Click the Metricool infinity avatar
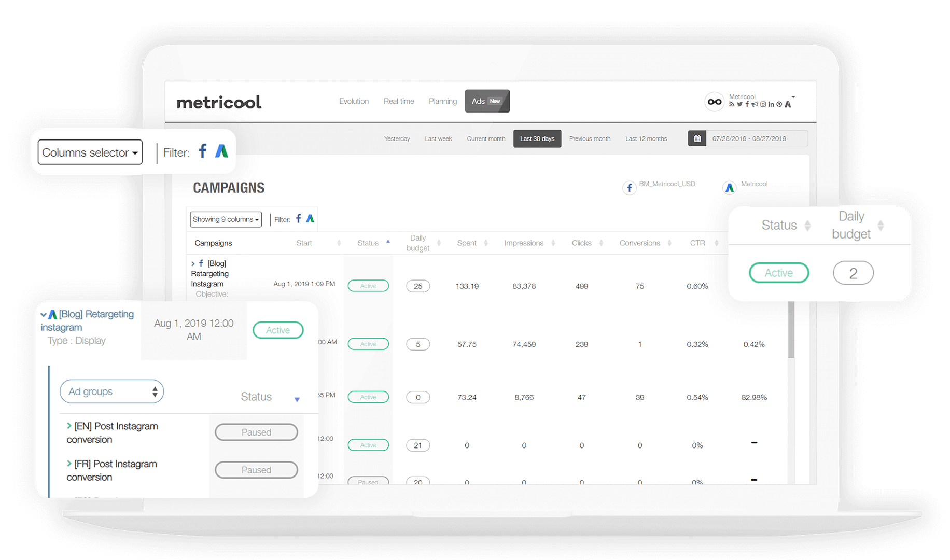950x560 pixels. (x=714, y=102)
